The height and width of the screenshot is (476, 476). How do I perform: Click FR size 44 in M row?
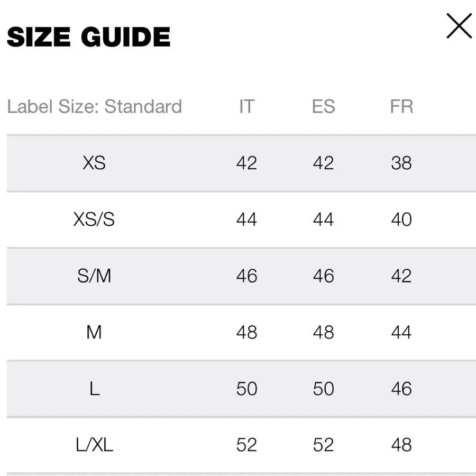401,332
